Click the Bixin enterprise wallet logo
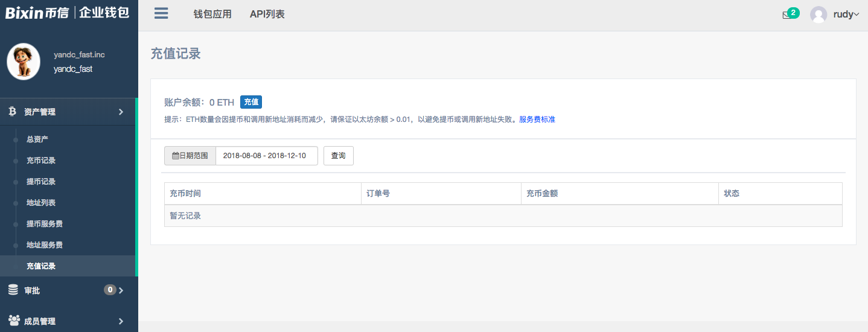The image size is (868, 332). click(x=68, y=13)
